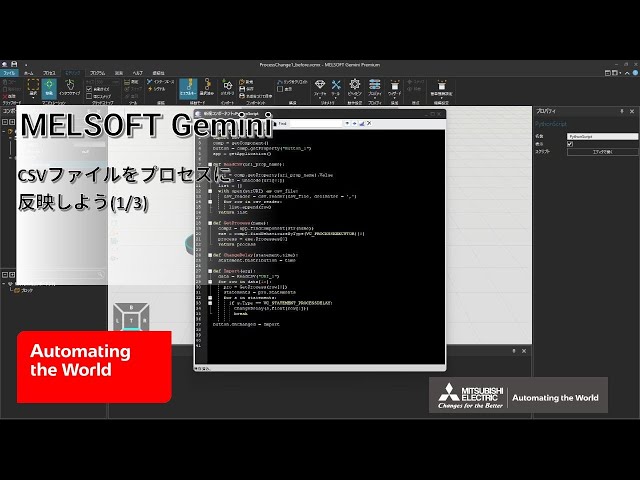Click the L face of view cube
Viewport: 640px width, 480px height.
[118, 321]
